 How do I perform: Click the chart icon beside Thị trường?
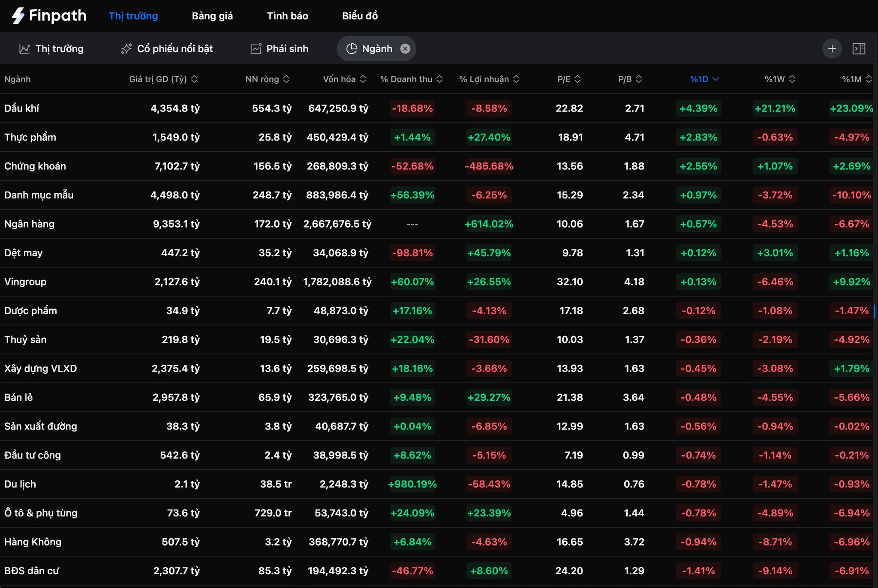24,49
